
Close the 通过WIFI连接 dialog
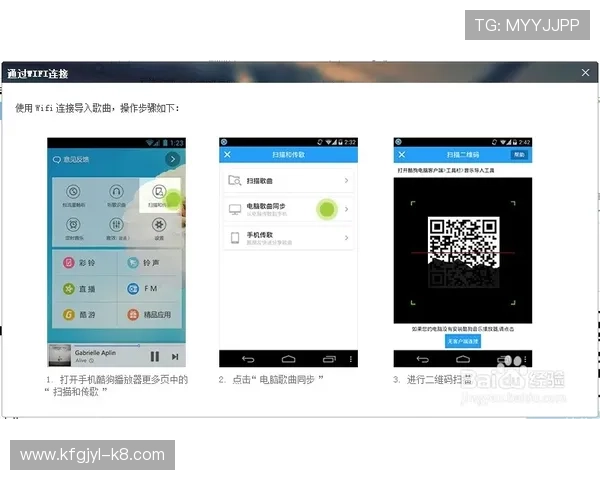(585, 73)
